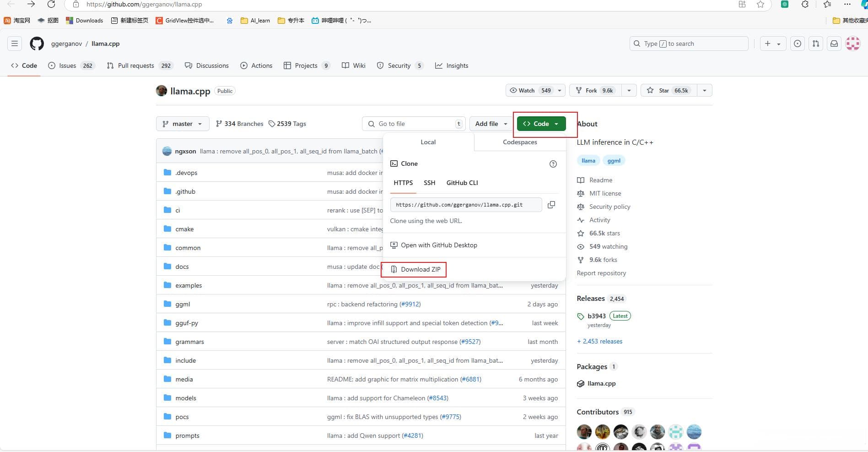
Task: Open the b3943 latest release
Action: point(596,316)
